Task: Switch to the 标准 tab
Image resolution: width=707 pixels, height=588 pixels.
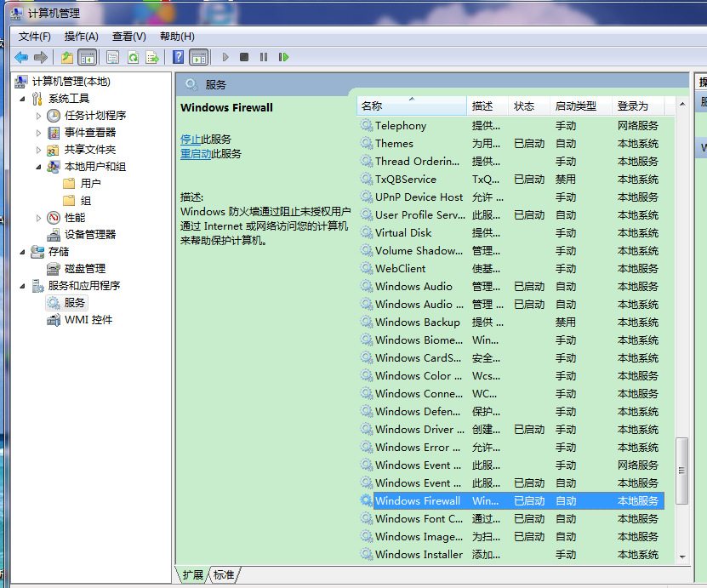Action: click(x=224, y=575)
